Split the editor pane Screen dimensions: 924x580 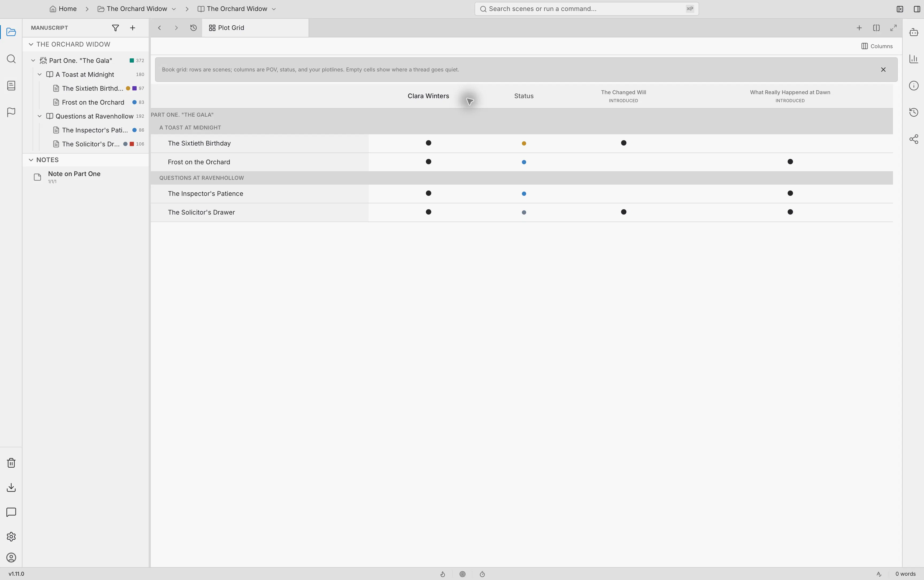point(876,28)
